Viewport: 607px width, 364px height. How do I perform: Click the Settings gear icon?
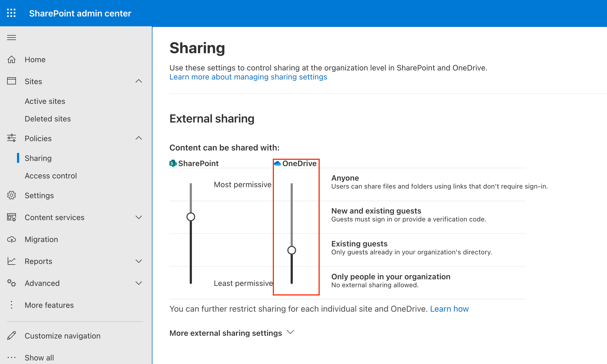pyautogui.click(x=12, y=195)
